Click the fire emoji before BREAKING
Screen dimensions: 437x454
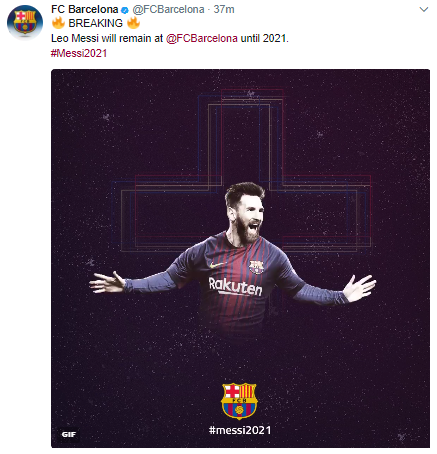pyautogui.click(x=58, y=23)
